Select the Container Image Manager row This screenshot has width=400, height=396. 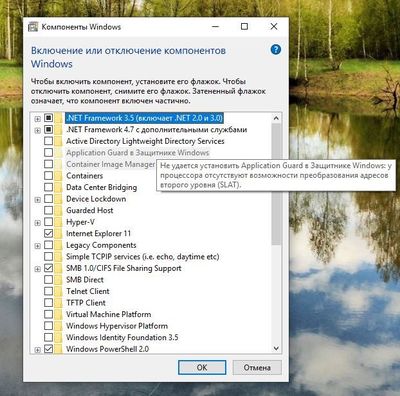(x=111, y=164)
